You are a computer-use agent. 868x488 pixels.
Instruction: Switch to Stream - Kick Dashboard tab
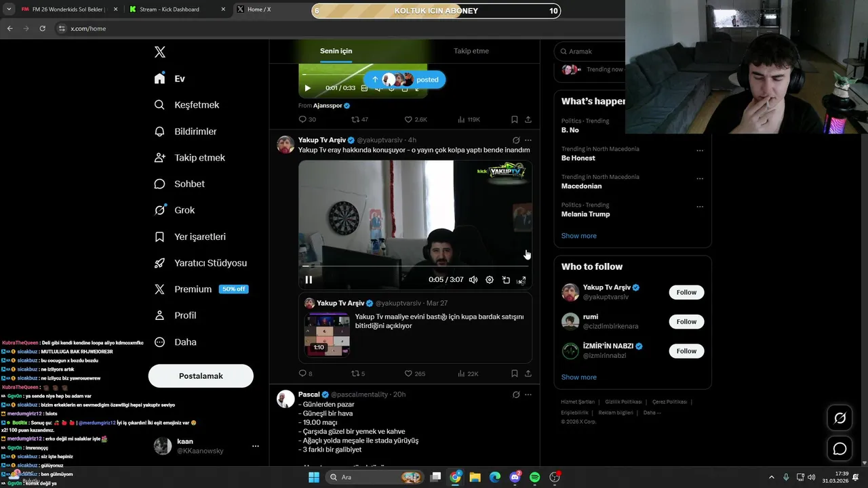[178, 9]
